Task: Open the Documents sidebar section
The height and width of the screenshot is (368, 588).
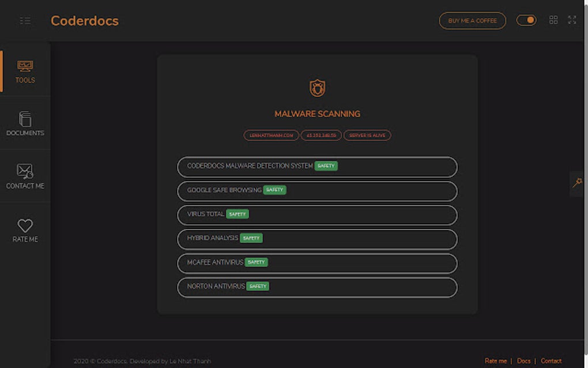Action: click(25, 123)
